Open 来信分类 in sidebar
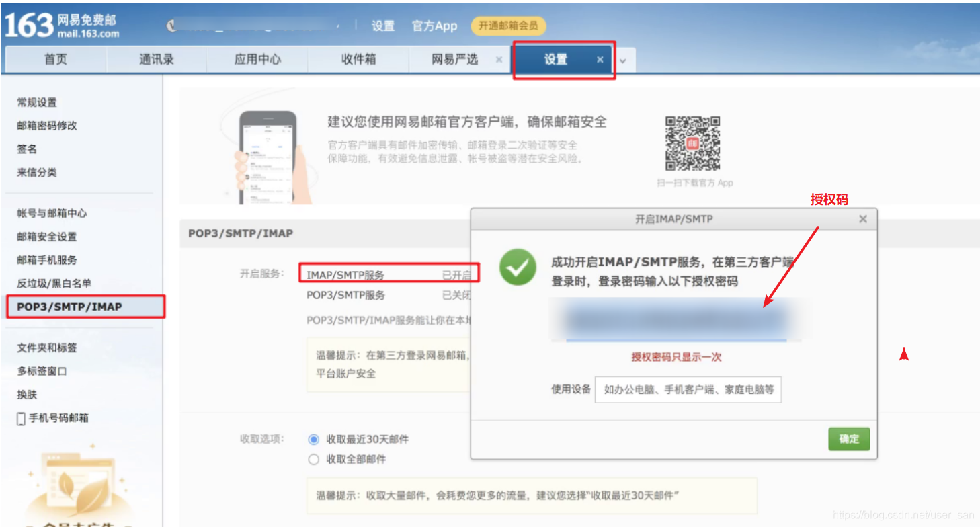Screen dimensions: 980x527 37,173
